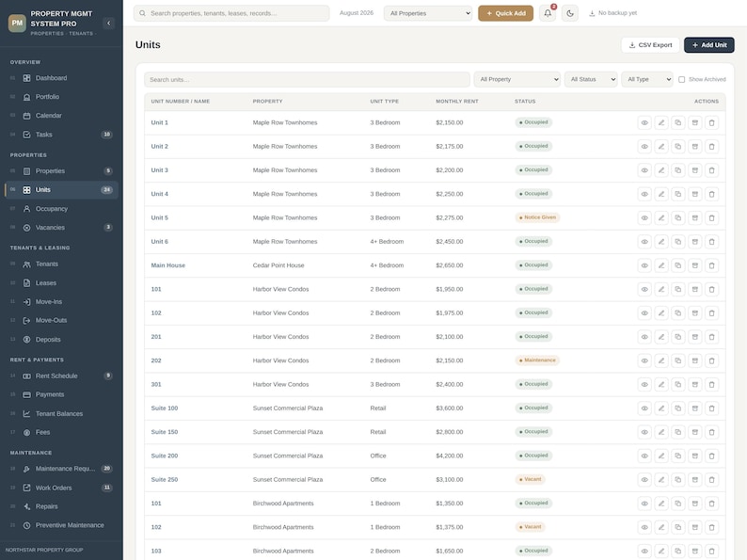View Suite 100 via eye icon
This screenshot has height=560, width=747.
[644, 408]
